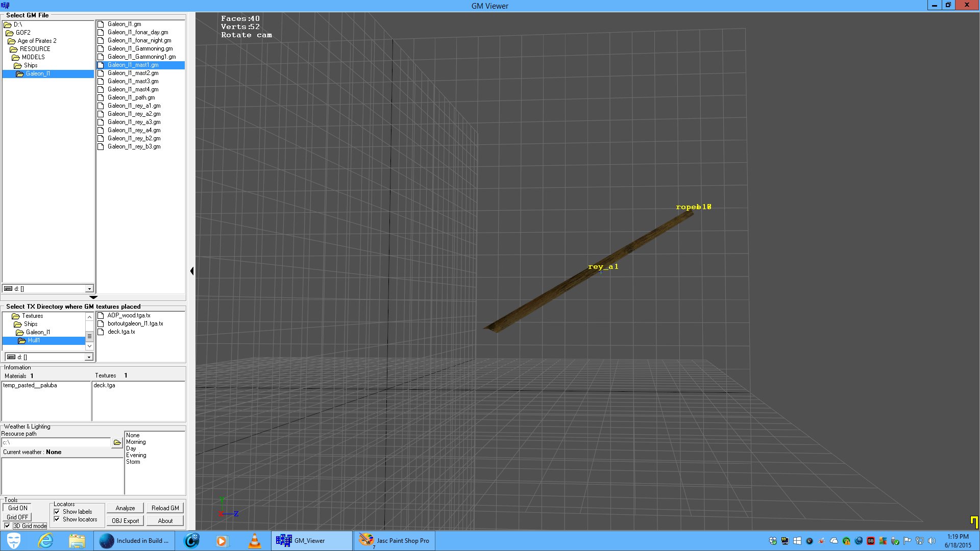
Task: Click the down triangle below the GM file list
Action: click(x=93, y=297)
